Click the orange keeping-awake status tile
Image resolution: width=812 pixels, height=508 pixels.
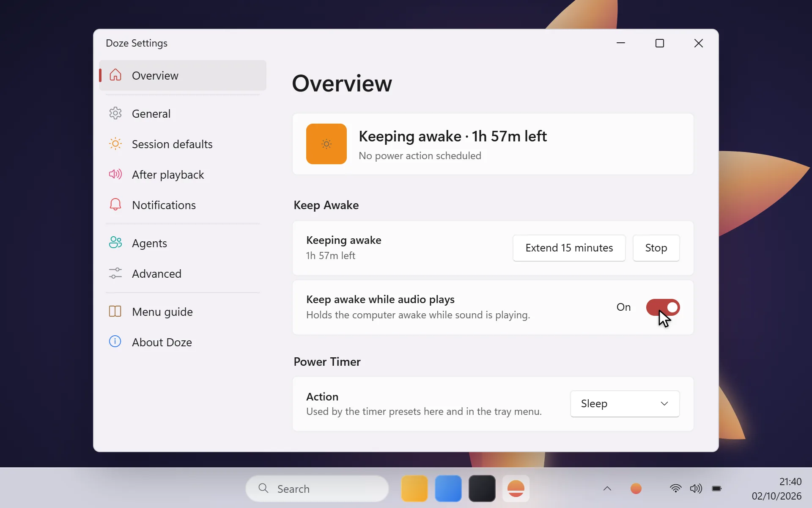click(x=326, y=144)
